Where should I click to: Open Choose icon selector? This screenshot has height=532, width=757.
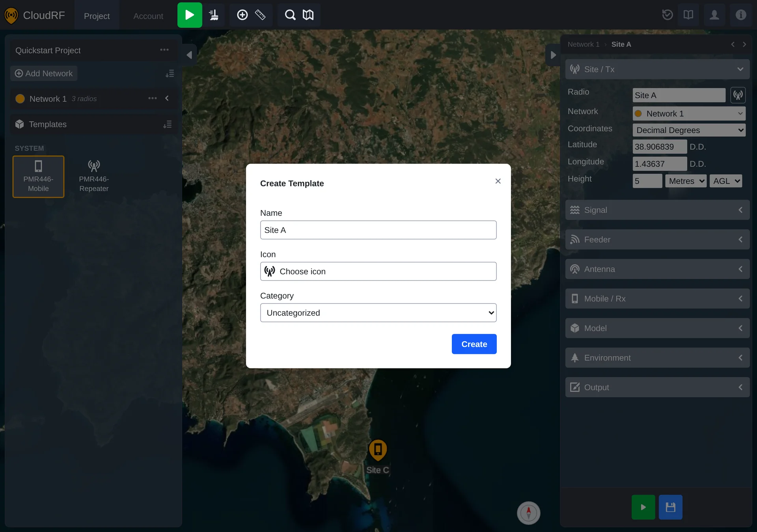[378, 271]
